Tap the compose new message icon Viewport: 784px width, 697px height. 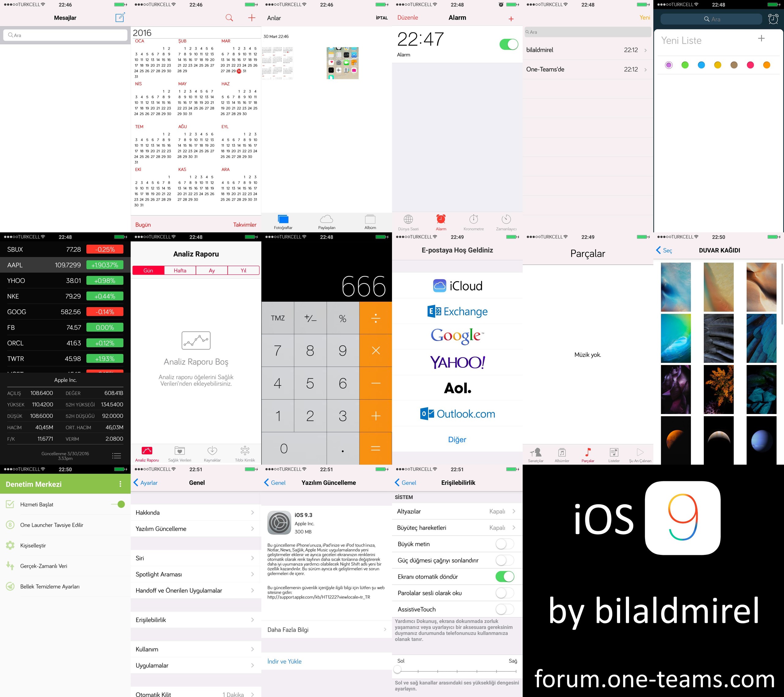click(x=120, y=17)
